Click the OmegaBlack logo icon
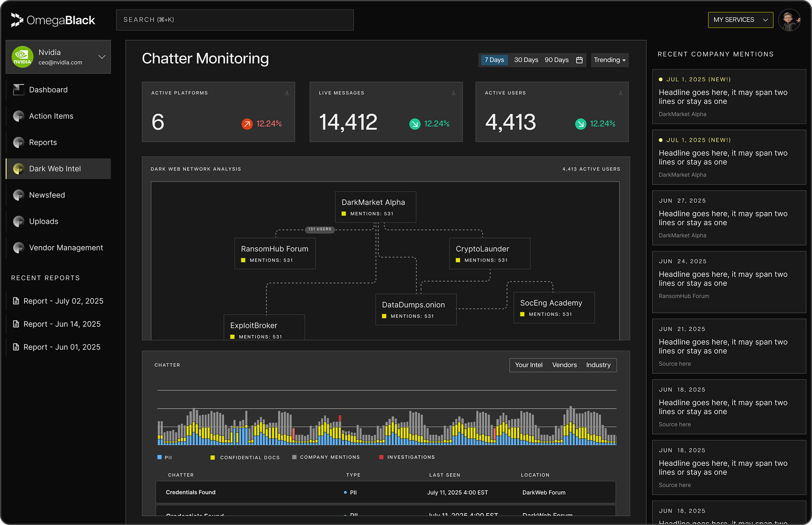This screenshot has width=812, height=525. pos(17,20)
